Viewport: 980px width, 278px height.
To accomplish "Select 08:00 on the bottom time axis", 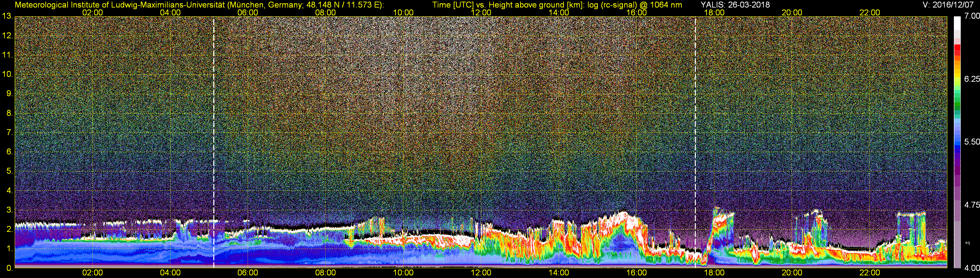I will 326,273.
